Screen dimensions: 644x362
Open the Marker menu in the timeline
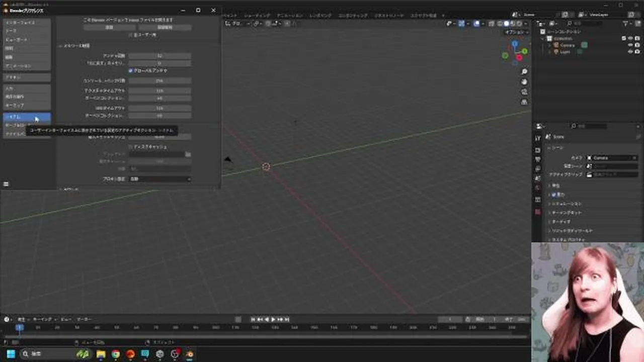(84, 319)
